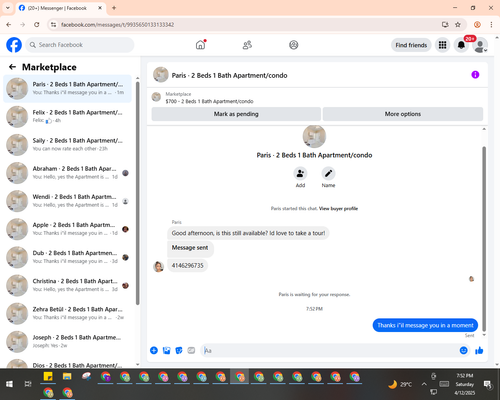The image size is (500, 400).
Task: Open the Wendi conversation
Action: [x=67, y=201]
